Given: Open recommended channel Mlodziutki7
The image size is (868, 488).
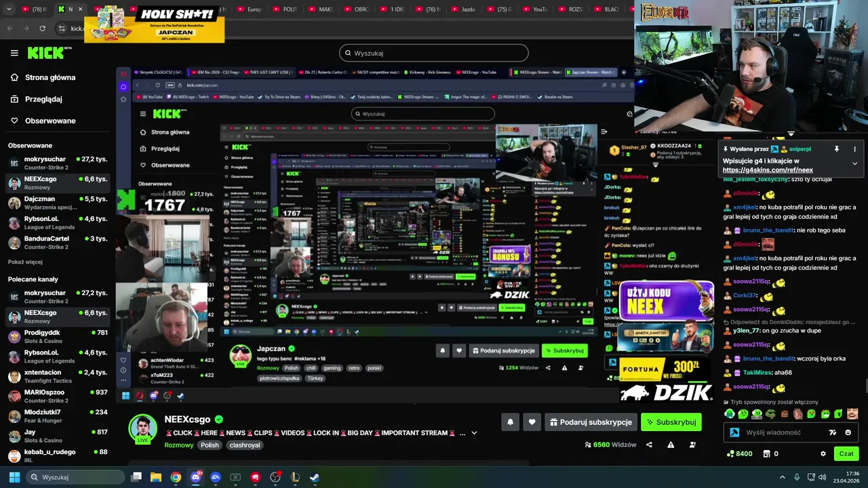Looking at the screenshot, I should pyautogui.click(x=58, y=415).
